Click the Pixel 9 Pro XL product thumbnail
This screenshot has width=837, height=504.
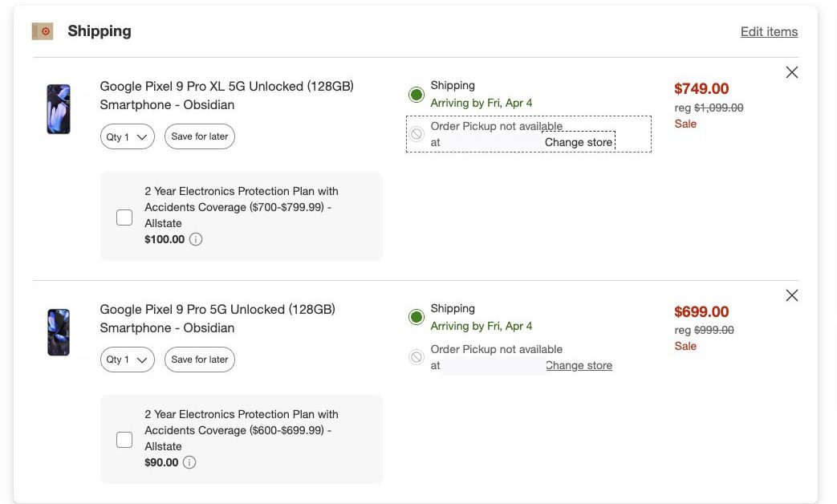[x=59, y=109]
